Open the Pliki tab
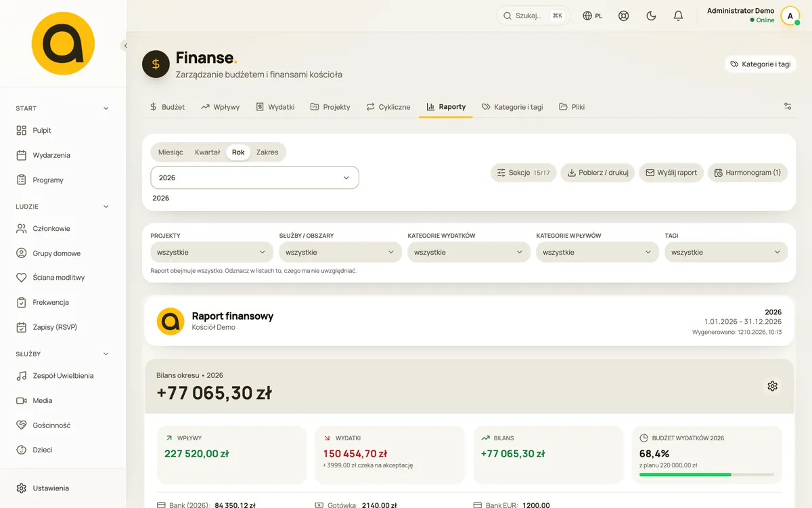This screenshot has width=812, height=508. [572, 107]
